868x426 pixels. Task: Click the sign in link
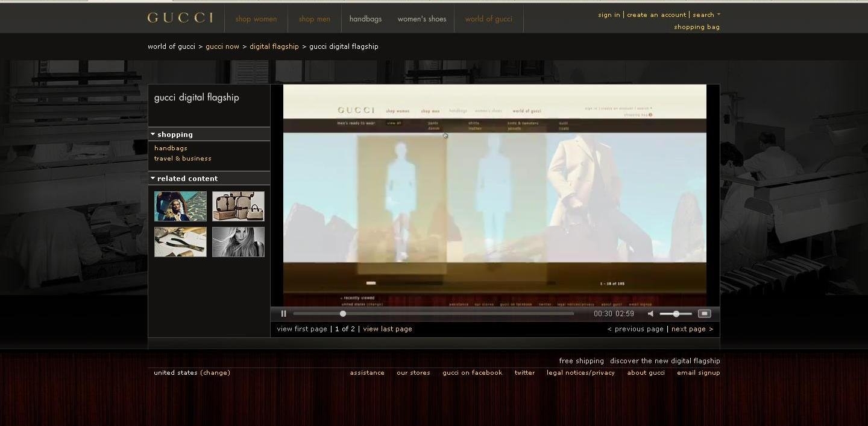click(x=609, y=14)
